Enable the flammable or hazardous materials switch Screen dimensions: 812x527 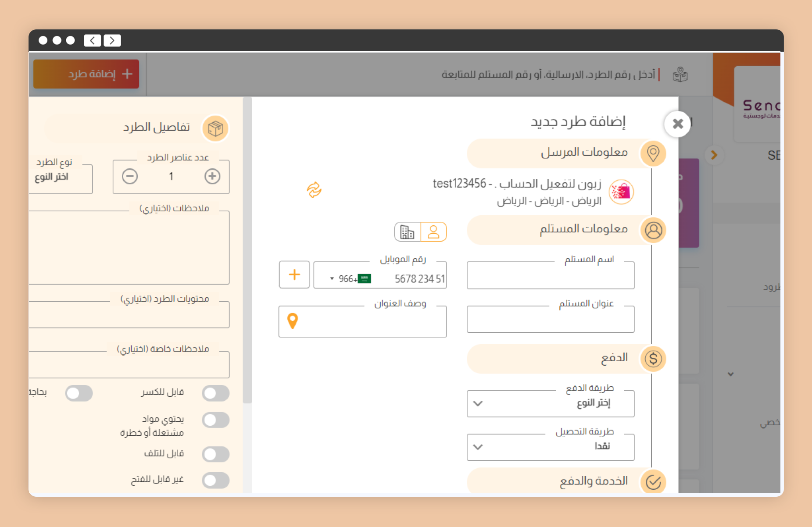point(215,420)
